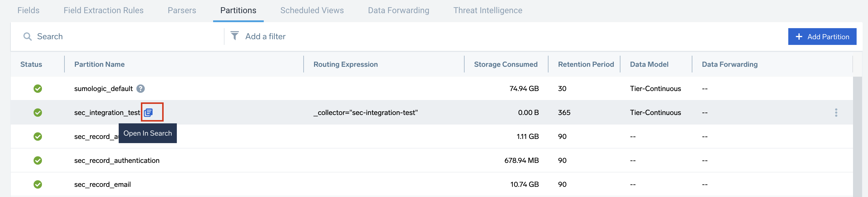This screenshot has width=868, height=197.
Task: Click the green status icon for sec_record_email
Action: click(38, 184)
